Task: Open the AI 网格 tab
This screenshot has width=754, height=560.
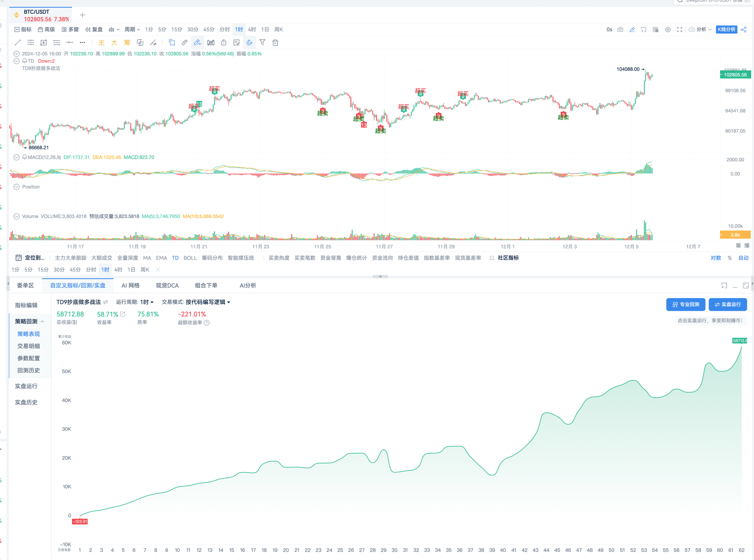Action: coord(131,285)
